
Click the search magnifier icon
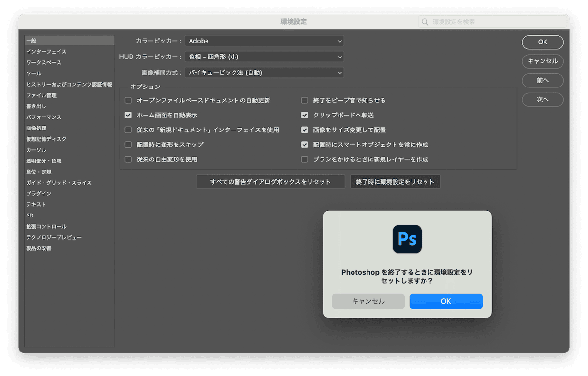coord(425,22)
